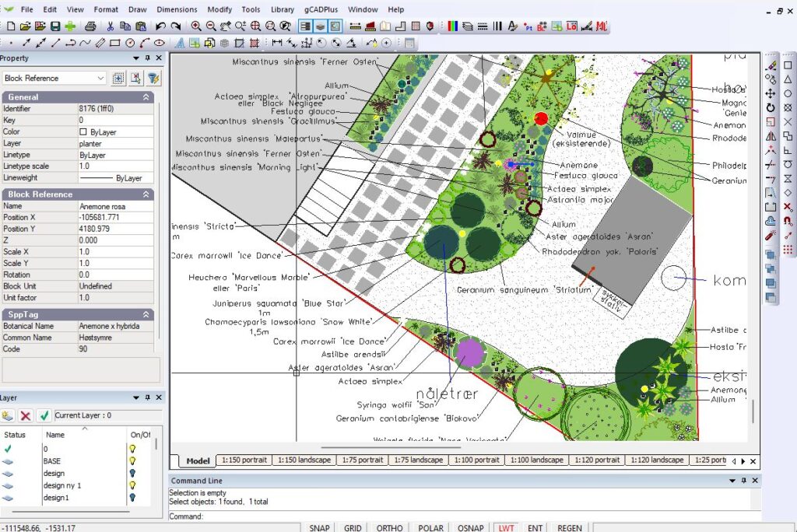The height and width of the screenshot is (532, 797).
Task: Switch to the 1:100 landscape layout tab
Action: [537, 460]
